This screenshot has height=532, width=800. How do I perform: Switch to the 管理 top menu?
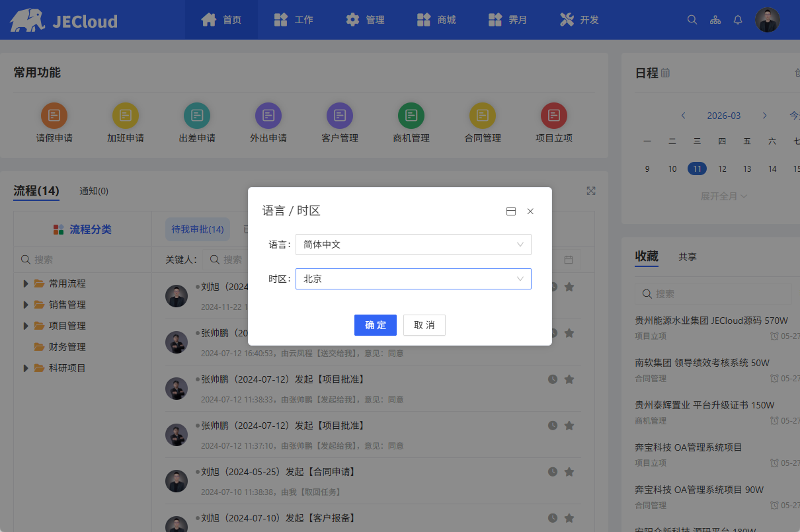(x=366, y=20)
